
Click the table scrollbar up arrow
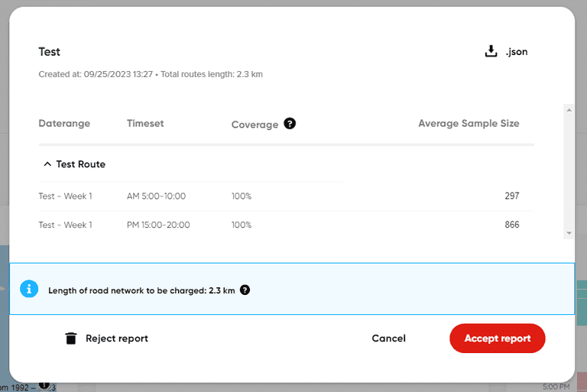pyautogui.click(x=568, y=111)
